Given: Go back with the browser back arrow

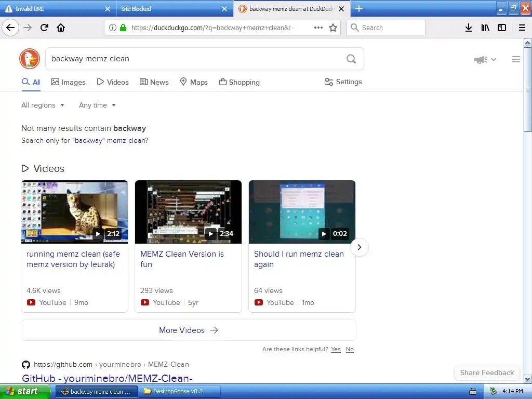Looking at the screenshot, I should [10, 28].
